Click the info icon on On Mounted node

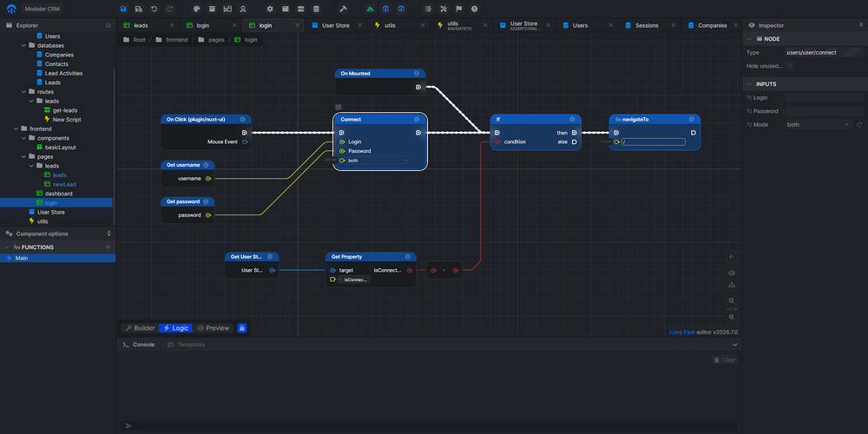pyautogui.click(x=417, y=73)
